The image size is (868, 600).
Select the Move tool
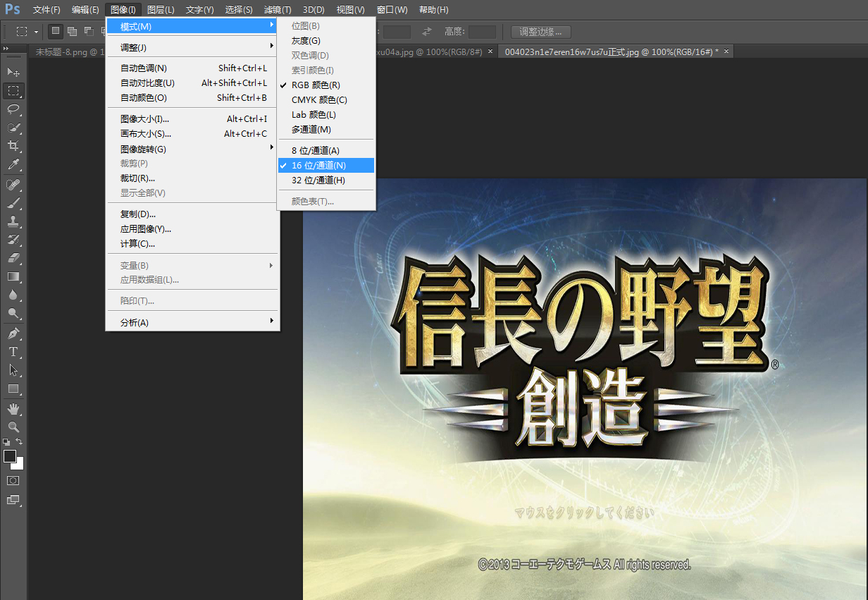pyautogui.click(x=13, y=72)
